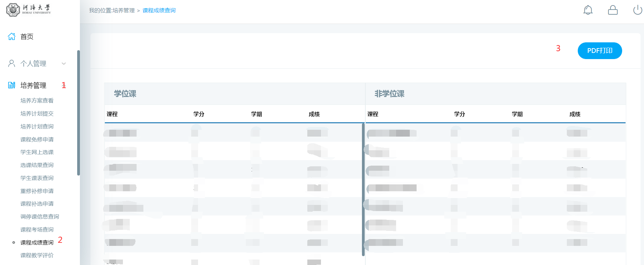This screenshot has height=265, width=644.
Task: Click the sidebar vertical scrollbar
Action: tap(79, 113)
